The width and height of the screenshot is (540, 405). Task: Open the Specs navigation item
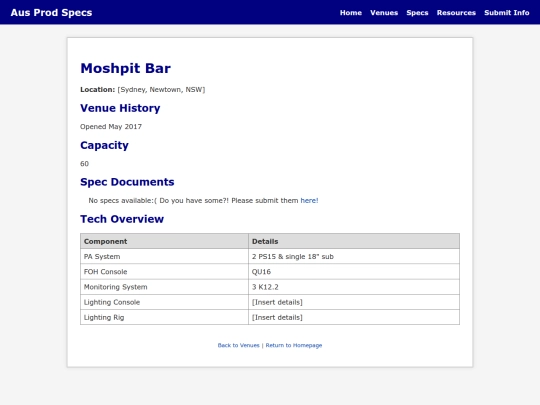[x=417, y=13]
